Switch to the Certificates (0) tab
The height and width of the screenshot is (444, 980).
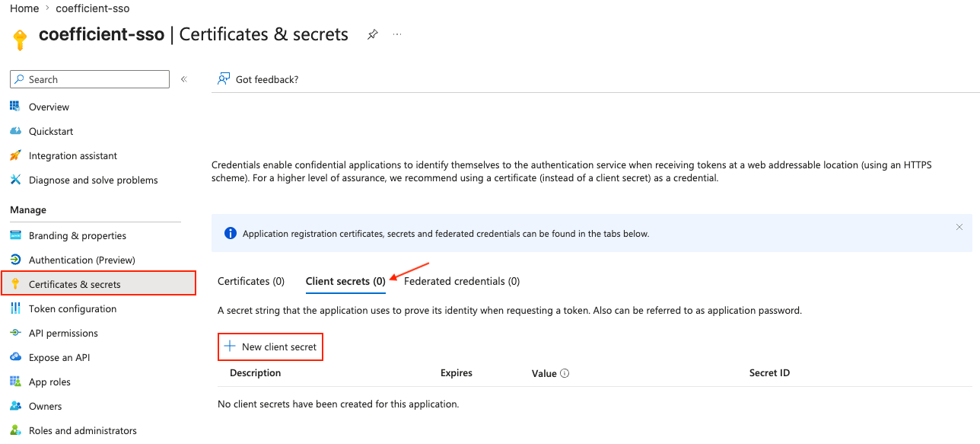251,281
